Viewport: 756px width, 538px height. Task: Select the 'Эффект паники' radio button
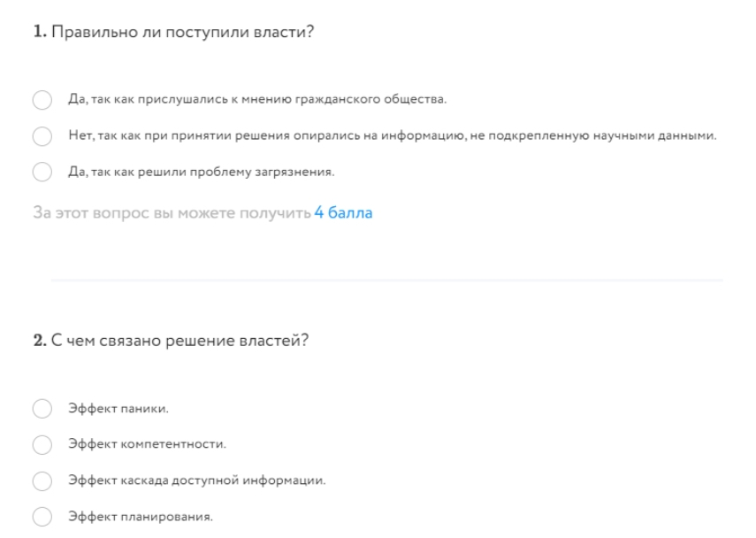pos(42,408)
